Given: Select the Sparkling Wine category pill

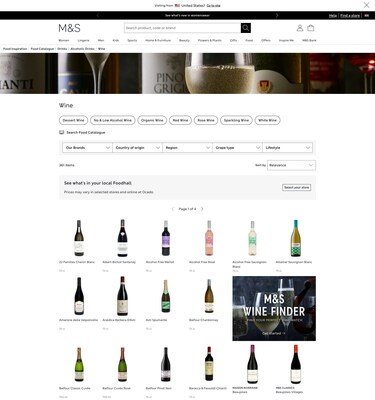Looking at the screenshot, I should pos(236,120).
